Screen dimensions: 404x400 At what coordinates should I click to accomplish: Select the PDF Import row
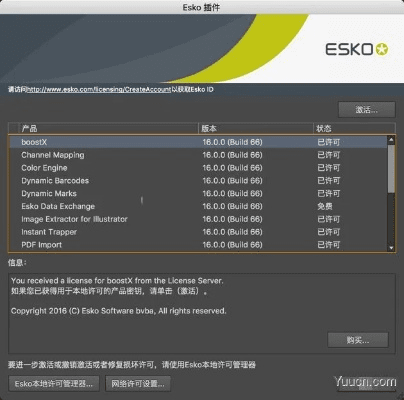coord(198,245)
